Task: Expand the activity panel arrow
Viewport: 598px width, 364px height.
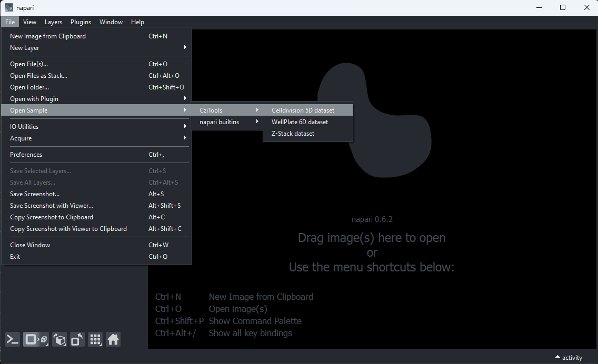Action: coord(557,357)
